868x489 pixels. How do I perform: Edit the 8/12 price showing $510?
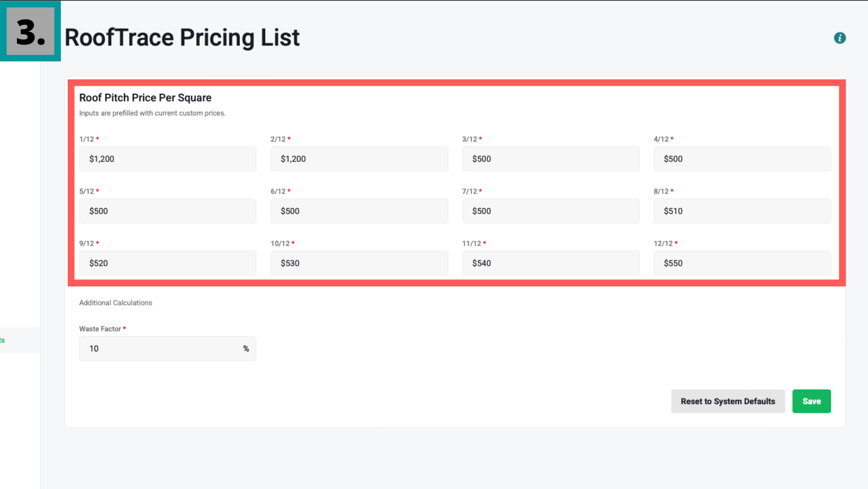pos(742,211)
